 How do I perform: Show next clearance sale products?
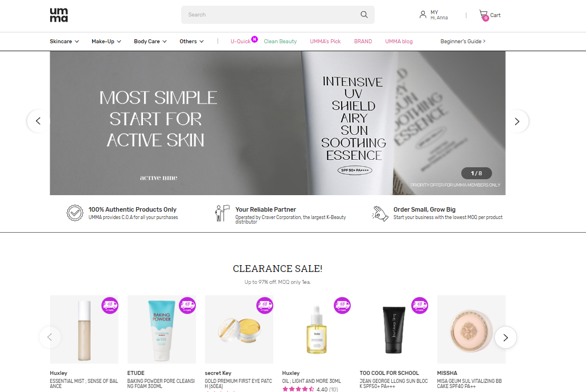(506, 337)
